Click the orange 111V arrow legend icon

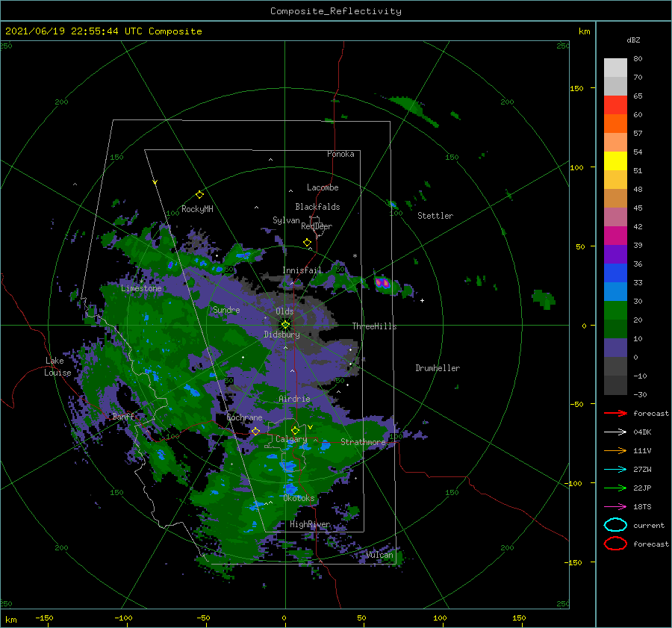(615, 450)
